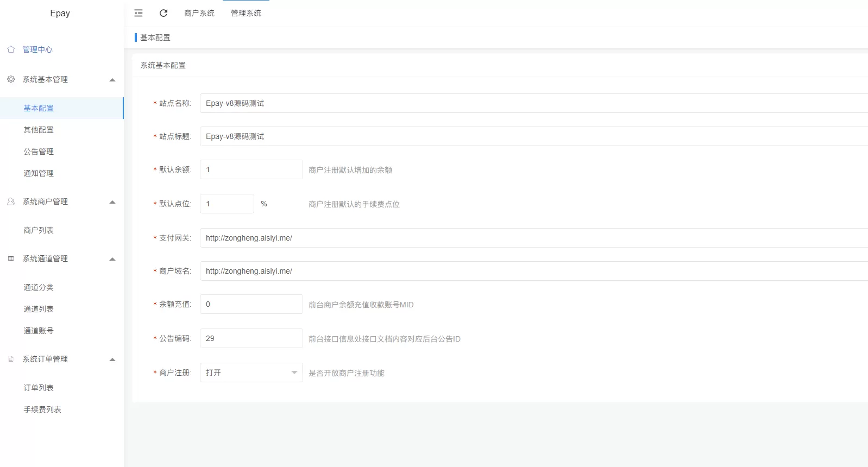Switch to the 管理系统 top tab

click(246, 13)
